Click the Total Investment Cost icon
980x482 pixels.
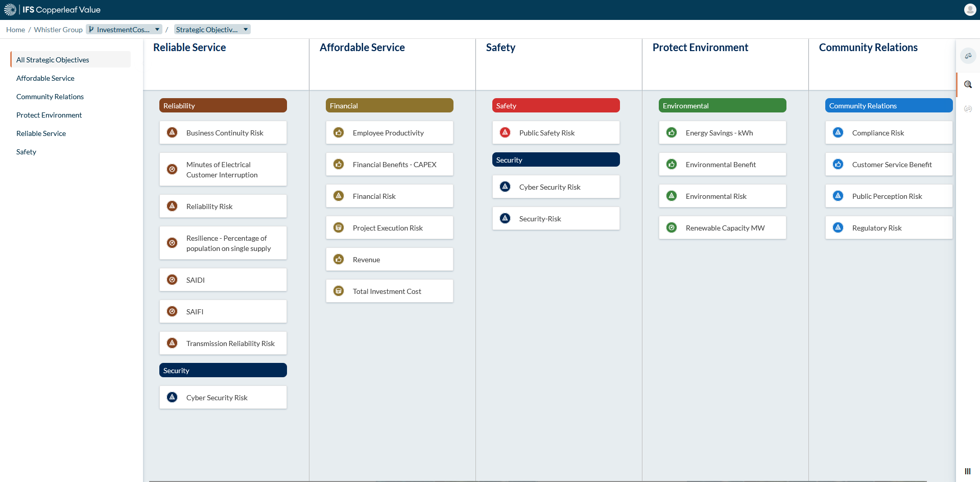point(339,291)
